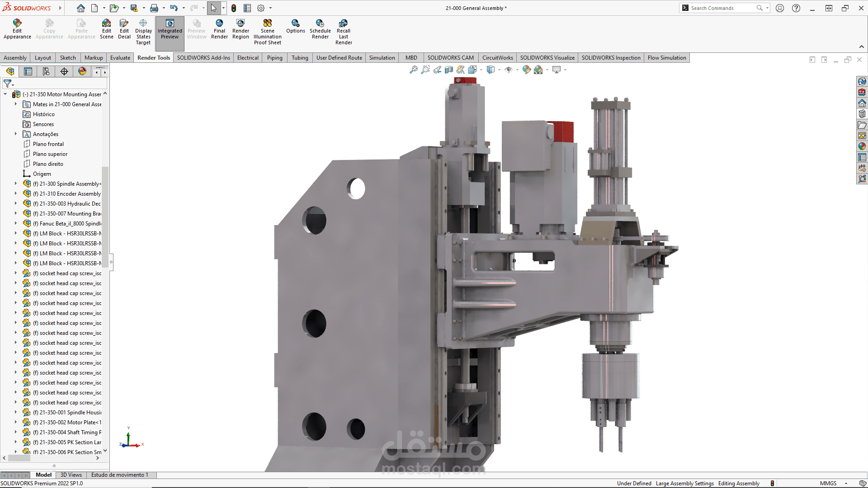The image size is (868, 488).
Task: Open the DisplayManager tab in the feature panel
Action: tap(82, 71)
